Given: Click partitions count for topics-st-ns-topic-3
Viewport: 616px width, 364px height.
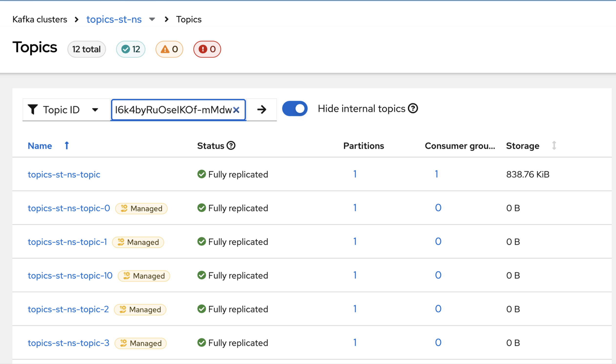Looking at the screenshot, I should 355,342.
